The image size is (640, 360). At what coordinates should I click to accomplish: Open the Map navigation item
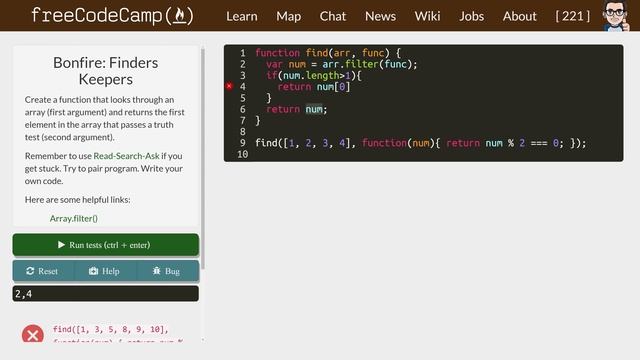(x=289, y=16)
